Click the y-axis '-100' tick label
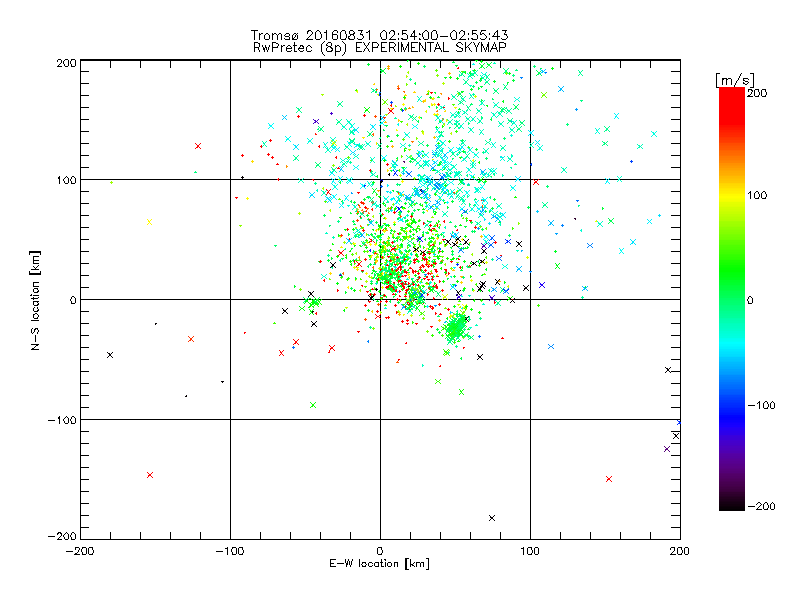This screenshot has height=600, width=800. point(62,420)
